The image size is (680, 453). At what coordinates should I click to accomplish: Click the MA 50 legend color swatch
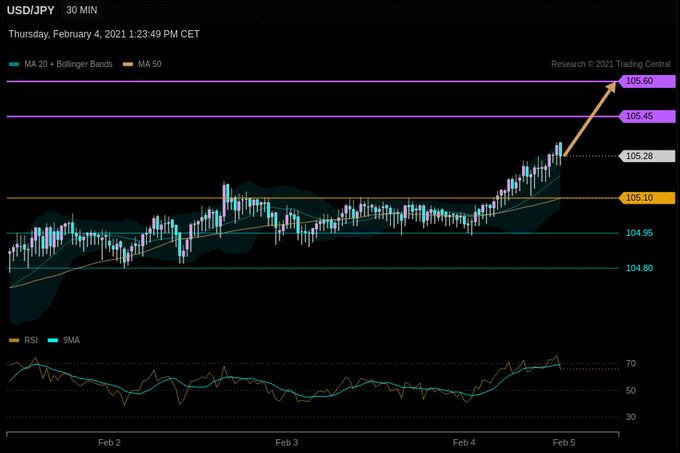click(x=128, y=64)
